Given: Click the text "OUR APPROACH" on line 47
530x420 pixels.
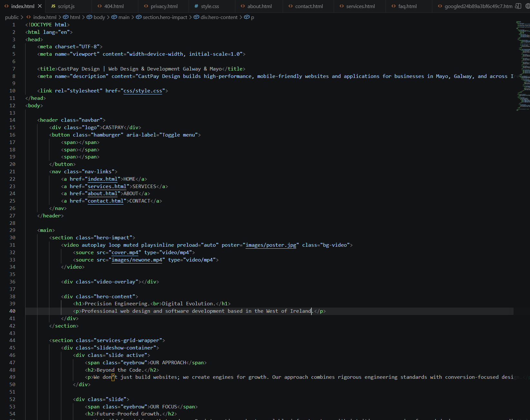Looking at the screenshot, I should 168,363.
